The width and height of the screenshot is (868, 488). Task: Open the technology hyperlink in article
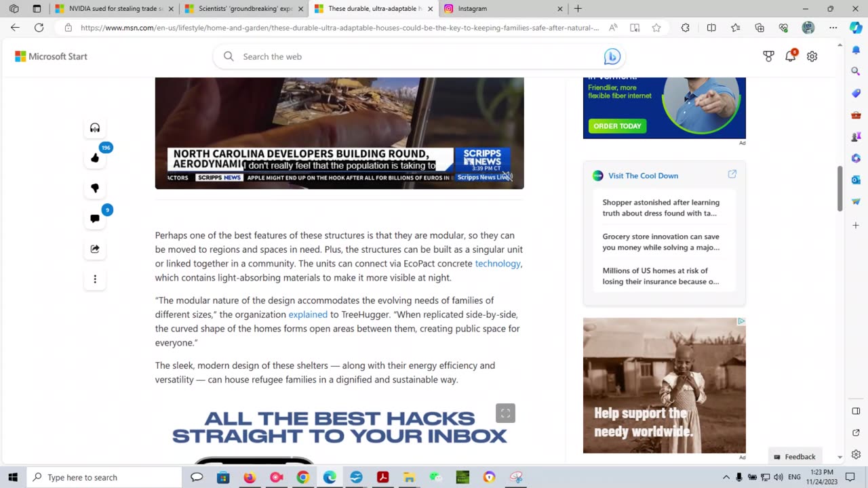click(x=498, y=264)
